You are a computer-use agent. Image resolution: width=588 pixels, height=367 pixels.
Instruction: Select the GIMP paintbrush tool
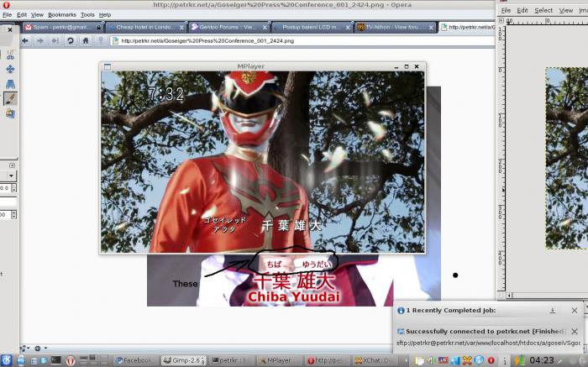point(10,98)
